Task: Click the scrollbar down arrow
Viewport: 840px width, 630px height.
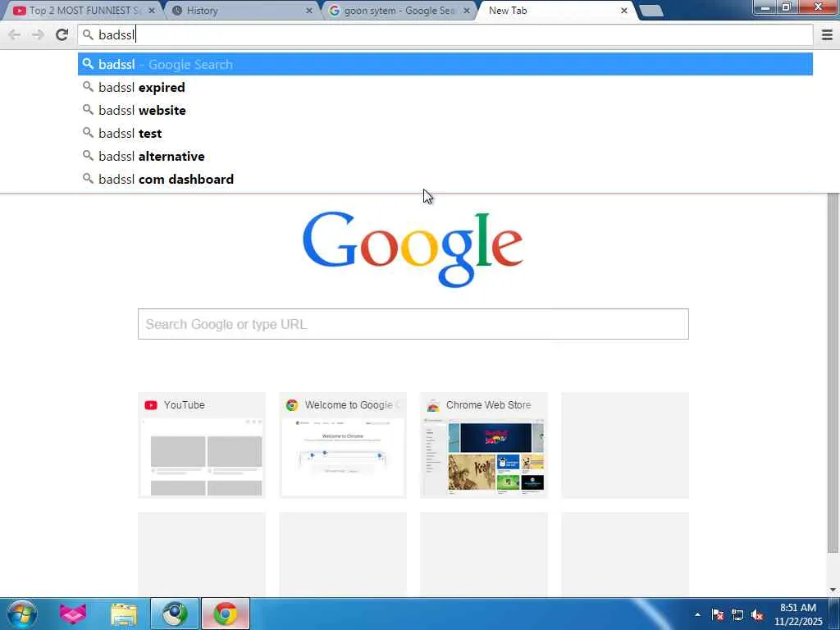Action: 833,590
